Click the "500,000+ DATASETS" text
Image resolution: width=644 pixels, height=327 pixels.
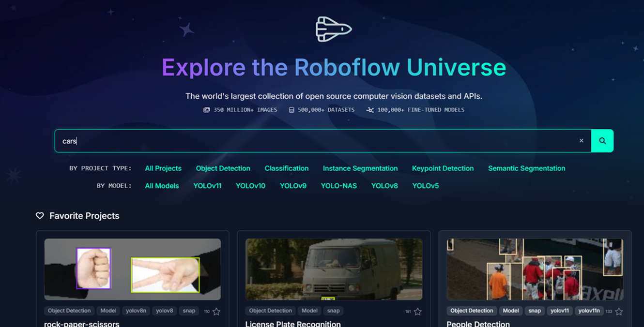(326, 110)
